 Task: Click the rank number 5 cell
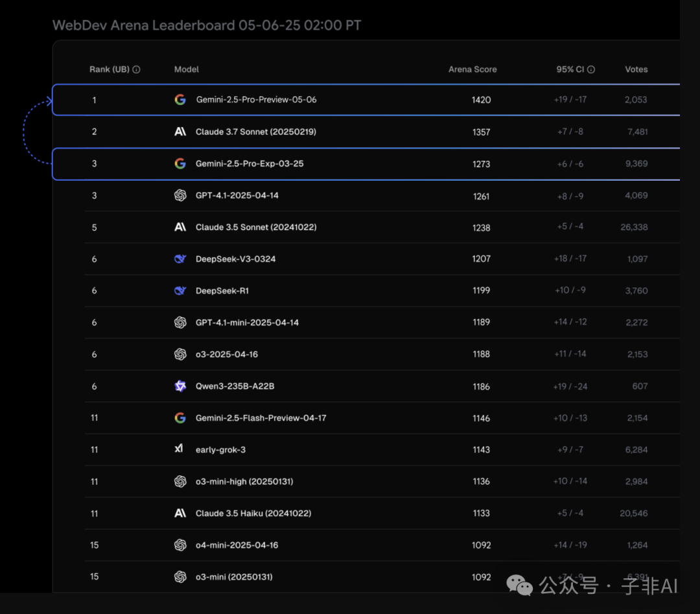coord(94,228)
